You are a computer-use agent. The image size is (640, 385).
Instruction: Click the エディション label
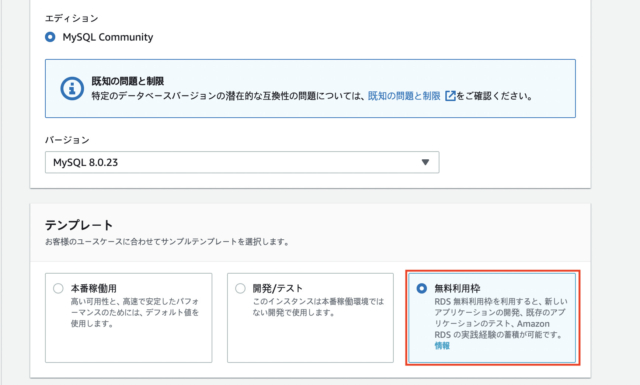[x=71, y=18]
